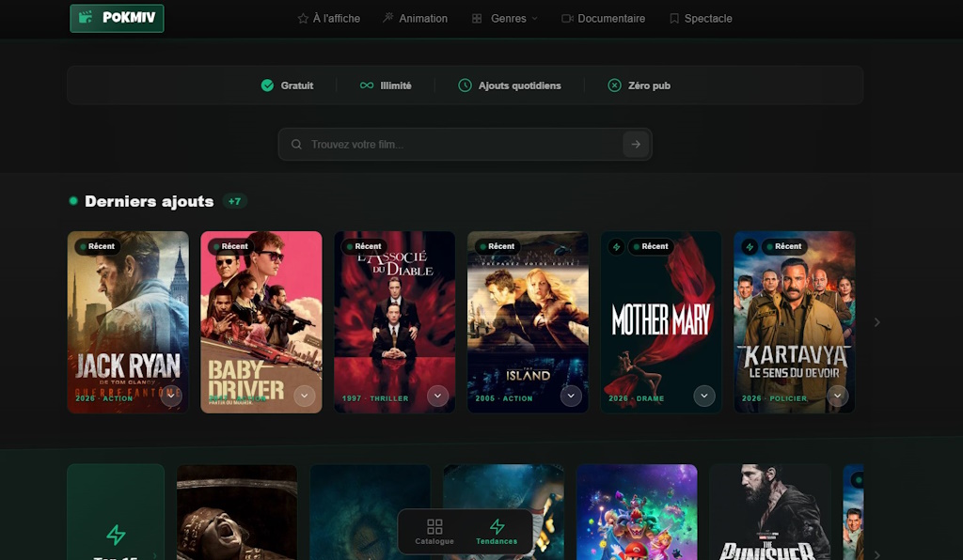
Task: Click the Ajouts quotidiens label
Action: click(519, 86)
